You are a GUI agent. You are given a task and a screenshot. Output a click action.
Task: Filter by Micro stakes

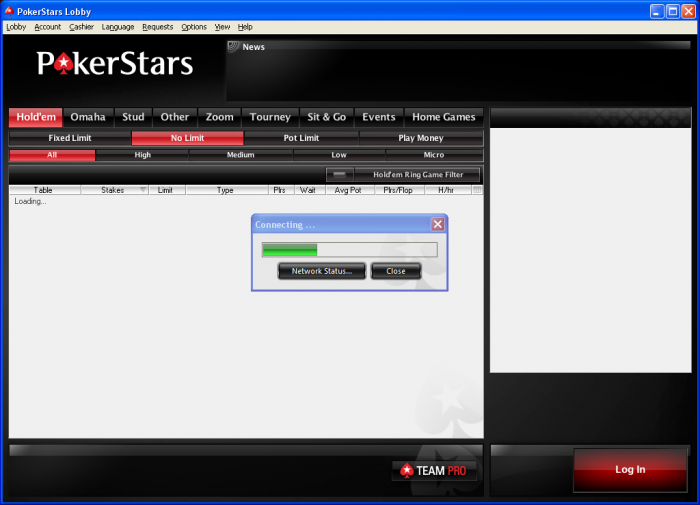[x=433, y=155]
